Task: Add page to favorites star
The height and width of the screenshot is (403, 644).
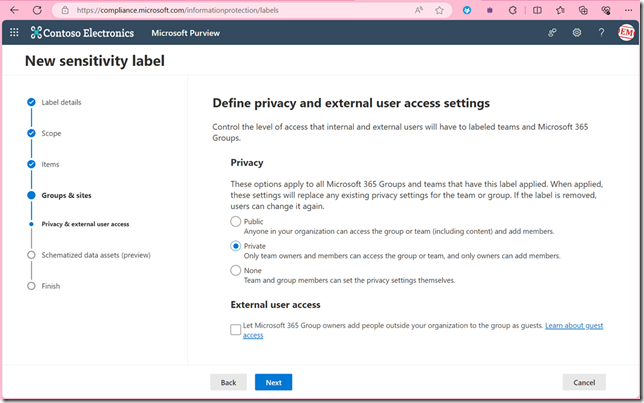Action: (439, 10)
